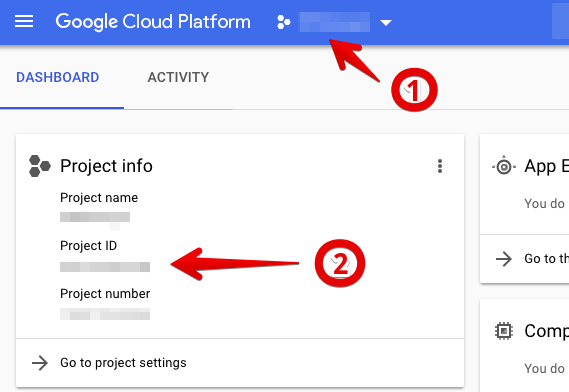This screenshot has height=392, width=569.
Task: Click the arrow beside project settings
Action: click(x=40, y=363)
